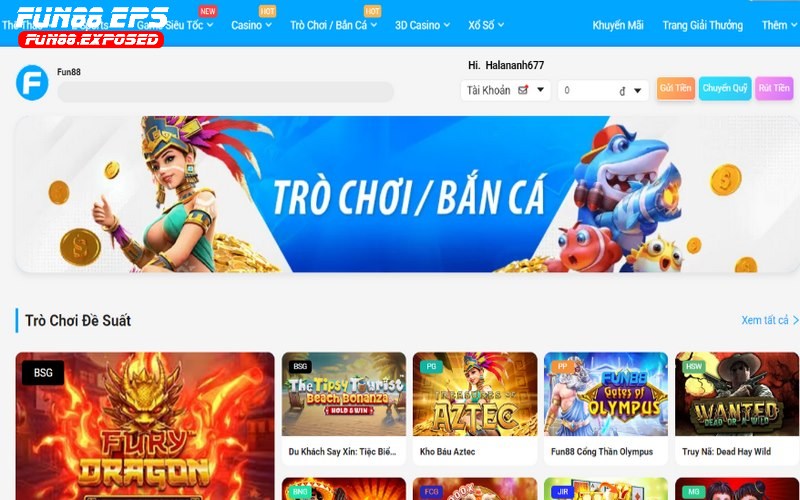This screenshot has height=500, width=800.
Task: Expand the Tài Khoản account dropdown
Action: [540, 90]
